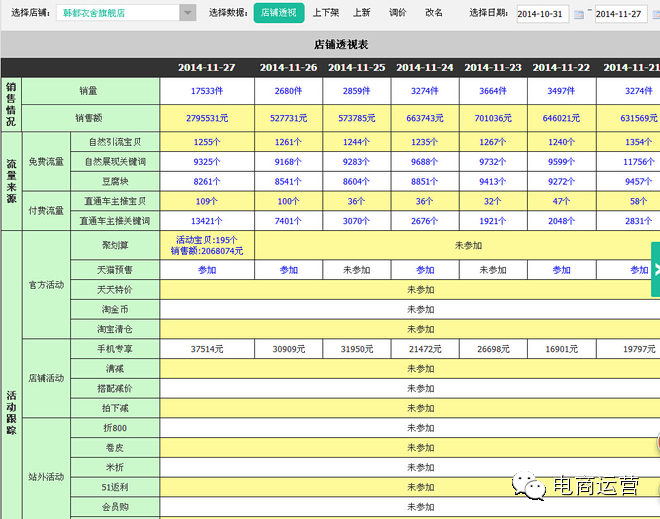Click the 韩都衣舍旗舰店 store combo box
The width and height of the screenshot is (660, 519).
(126, 13)
